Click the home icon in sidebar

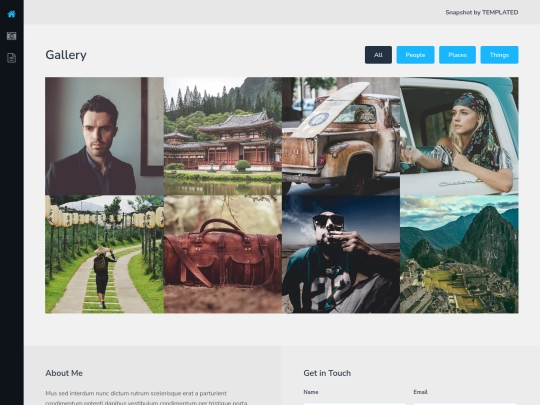coord(11,14)
